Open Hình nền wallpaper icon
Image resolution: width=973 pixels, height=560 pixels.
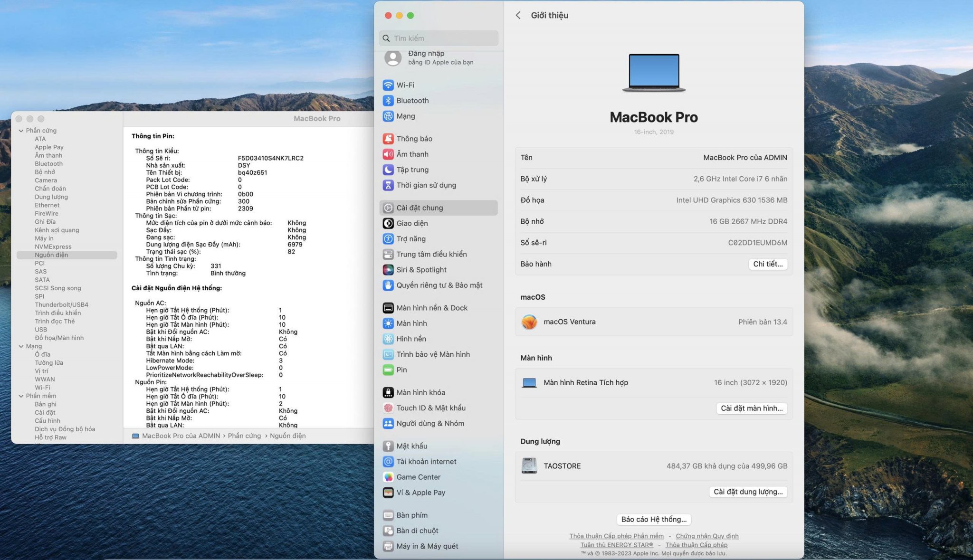click(x=388, y=339)
